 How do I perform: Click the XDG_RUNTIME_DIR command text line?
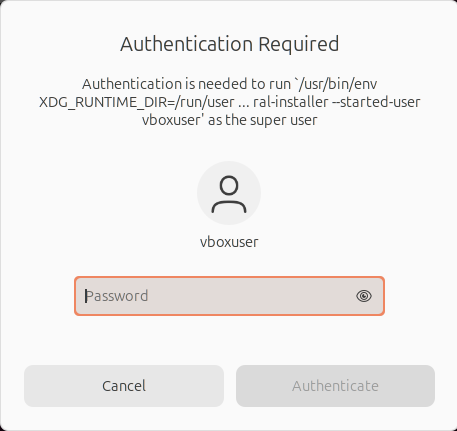tap(230, 102)
